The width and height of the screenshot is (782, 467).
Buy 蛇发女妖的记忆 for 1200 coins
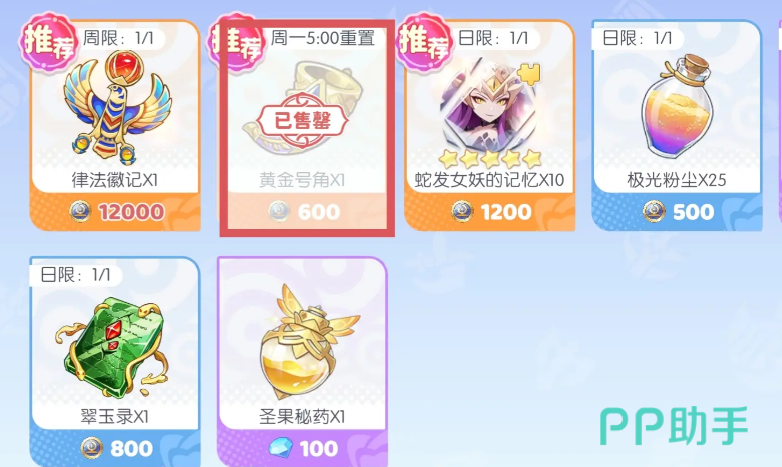pyautogui.click(x=490, y=212)
